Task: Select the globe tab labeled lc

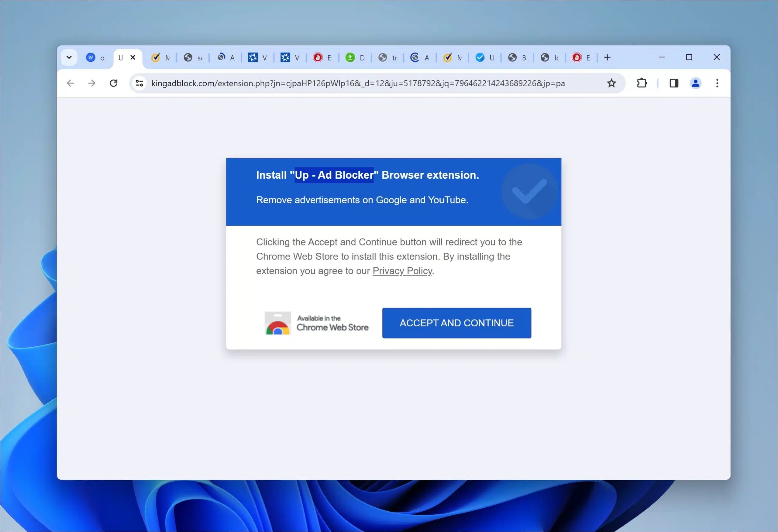Action: [x=550, y=57]
